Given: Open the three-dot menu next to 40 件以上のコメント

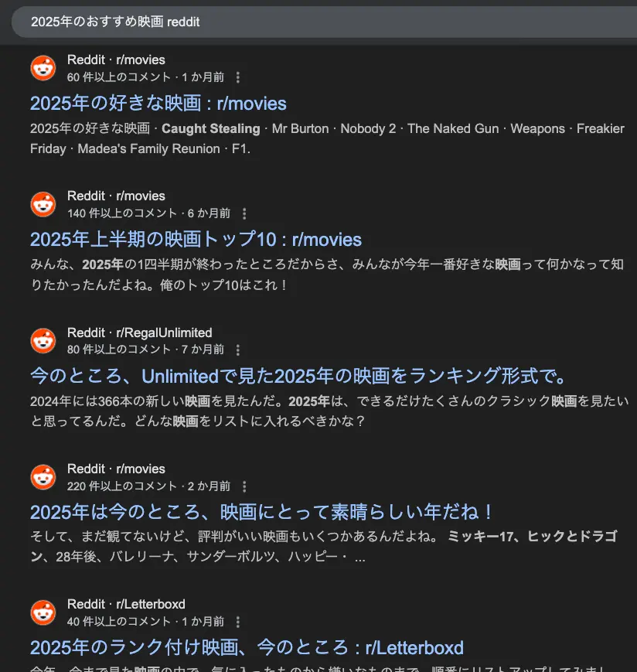Looking at the screenshot, I should 238,622.
